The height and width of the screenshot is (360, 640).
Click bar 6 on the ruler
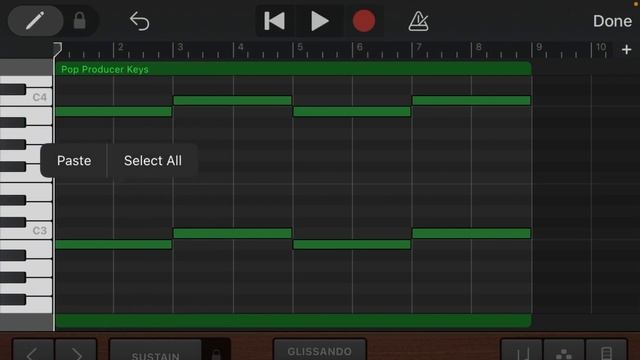pyautogui.click(x=359, y=47)
